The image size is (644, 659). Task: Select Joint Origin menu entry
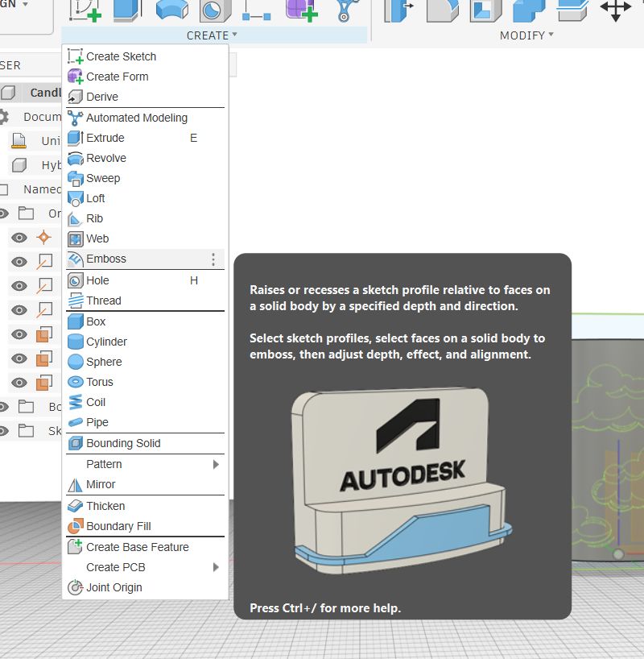coord(145,587)
